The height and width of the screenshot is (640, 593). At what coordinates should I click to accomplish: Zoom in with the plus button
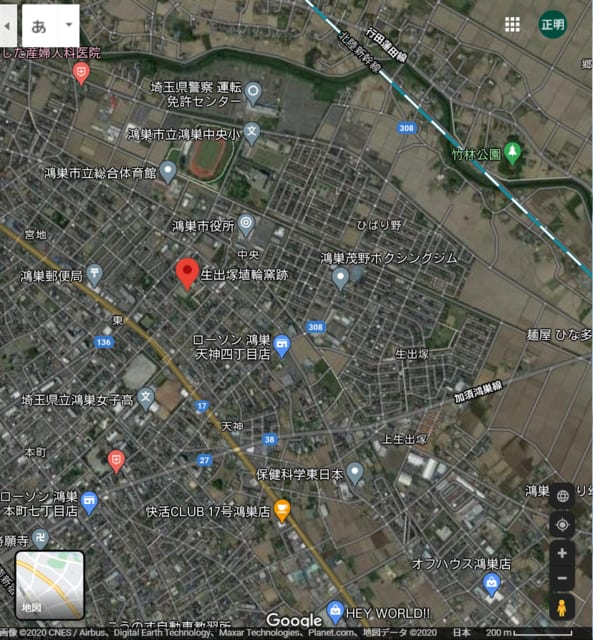(562, 553)
